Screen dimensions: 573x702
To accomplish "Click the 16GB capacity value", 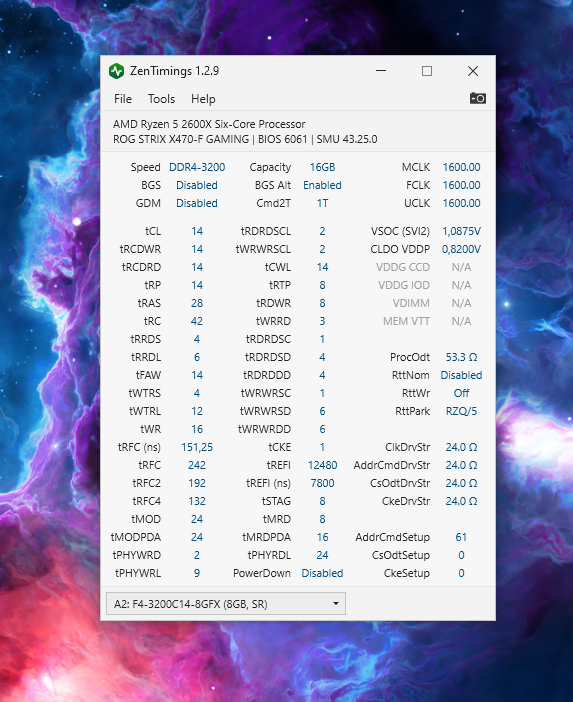I will [x=322, y=167].
